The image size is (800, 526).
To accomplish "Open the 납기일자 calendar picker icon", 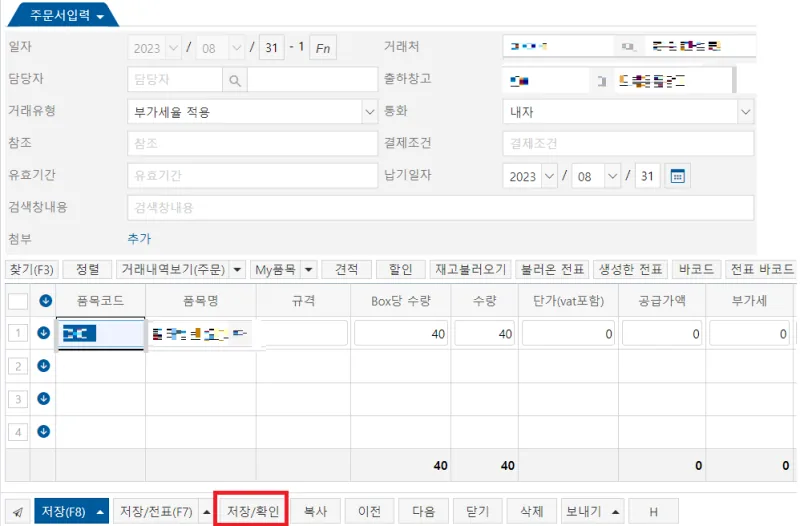I will click(677, 177).
